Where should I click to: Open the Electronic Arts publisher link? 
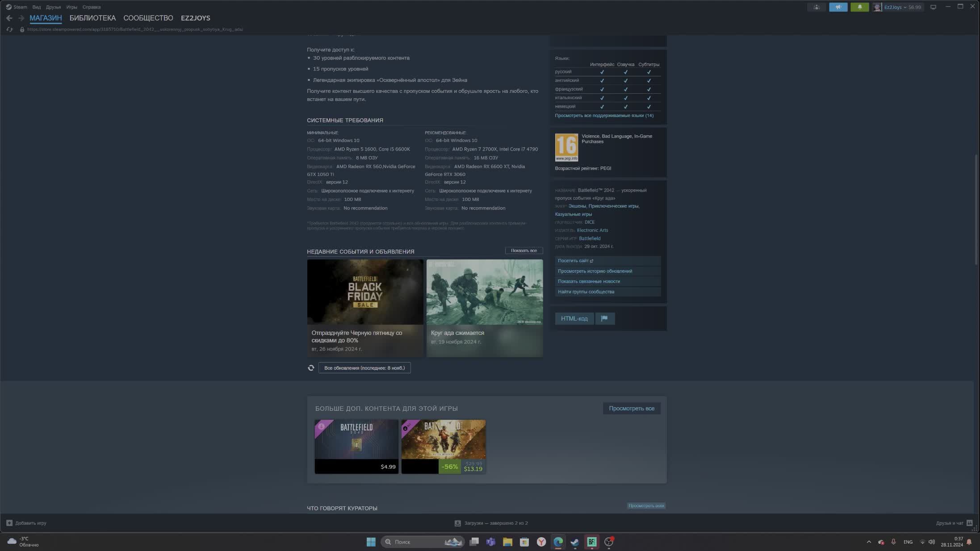[x=592, y=230]
